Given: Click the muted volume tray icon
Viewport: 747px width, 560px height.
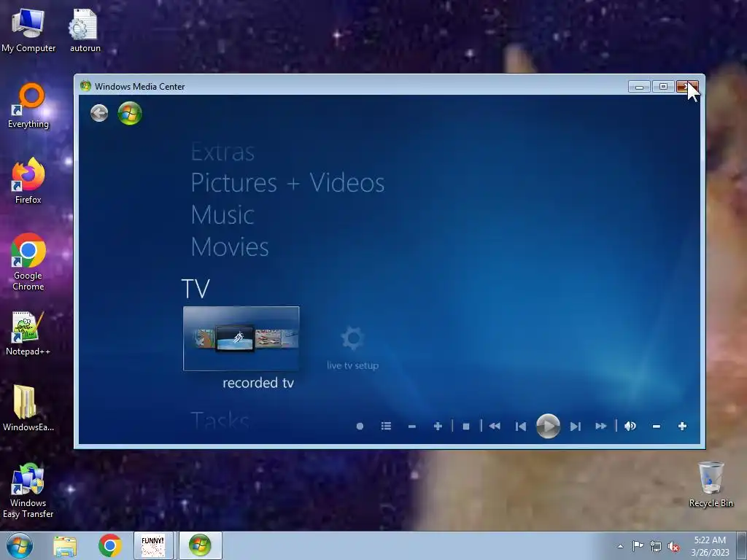Looking at the screenshot, I should [x=673, y=547].
